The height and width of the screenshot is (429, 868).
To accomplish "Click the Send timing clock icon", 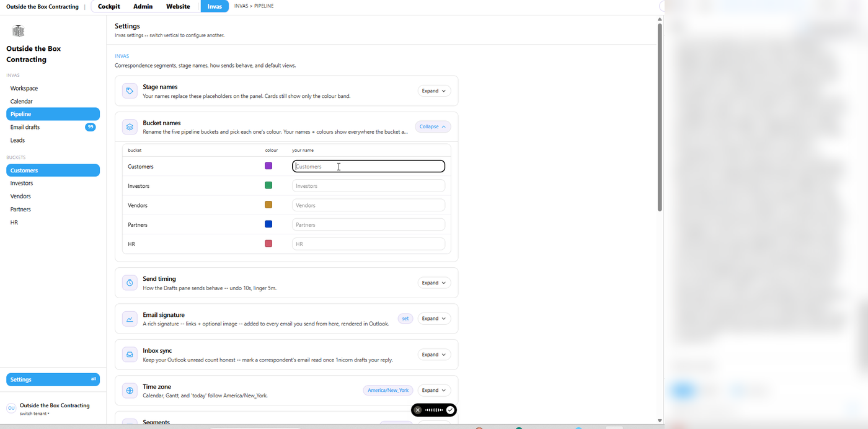I will (130, 283).
